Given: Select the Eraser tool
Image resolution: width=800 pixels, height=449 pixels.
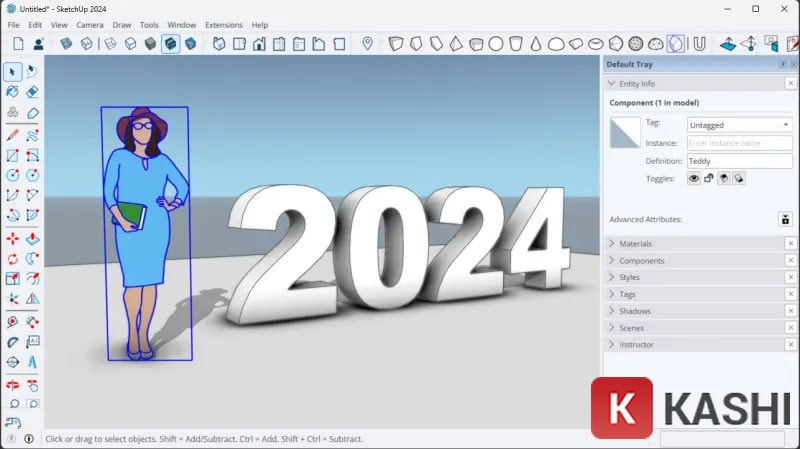Looking at the screenshot, I should 33,91.
